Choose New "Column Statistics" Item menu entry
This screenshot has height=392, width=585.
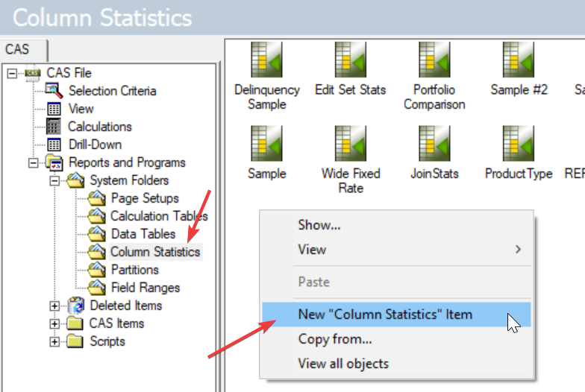(384, 314)
